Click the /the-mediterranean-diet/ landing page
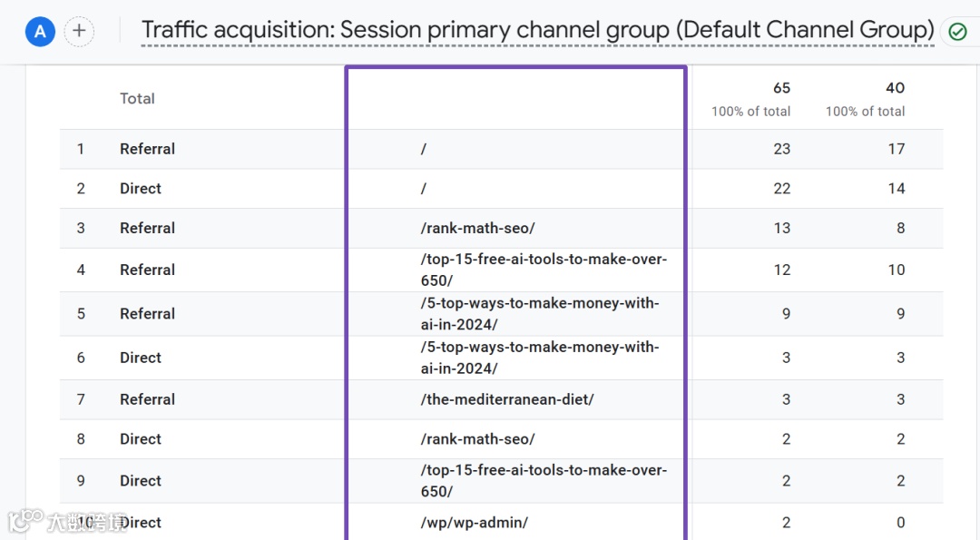This screenshot has height=540, width=980. point(506,399)
